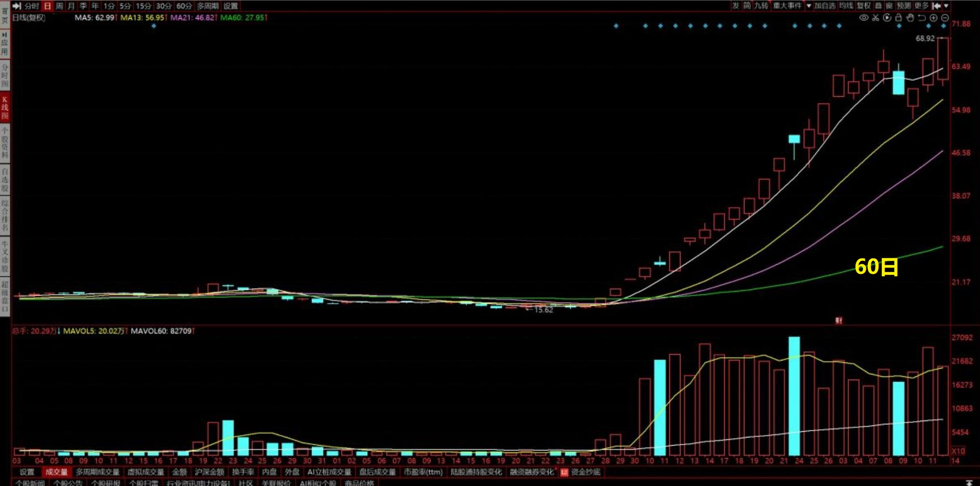Switch to the 周 weekly period tab
This screenshot has height=486, width=980.
(x=59, y=6)
